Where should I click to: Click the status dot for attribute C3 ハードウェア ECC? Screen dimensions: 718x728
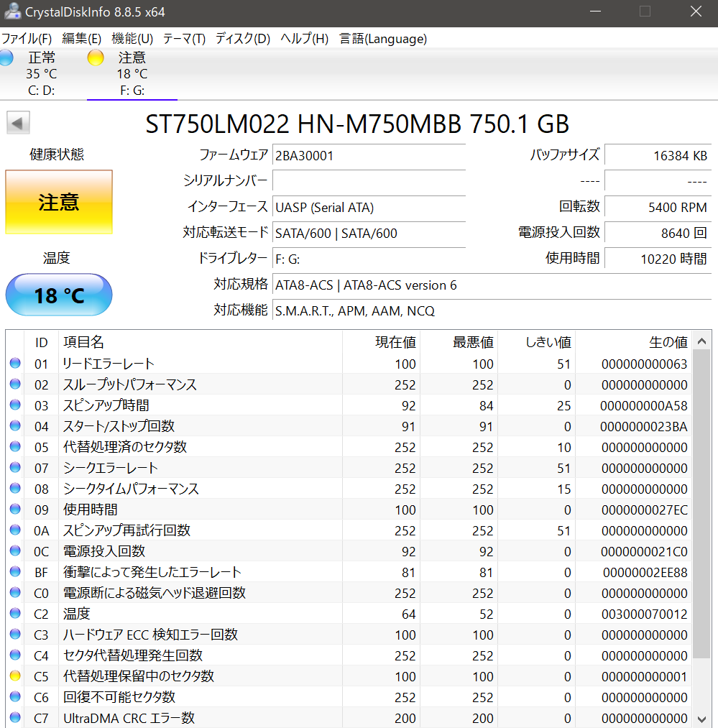[15, 634]
